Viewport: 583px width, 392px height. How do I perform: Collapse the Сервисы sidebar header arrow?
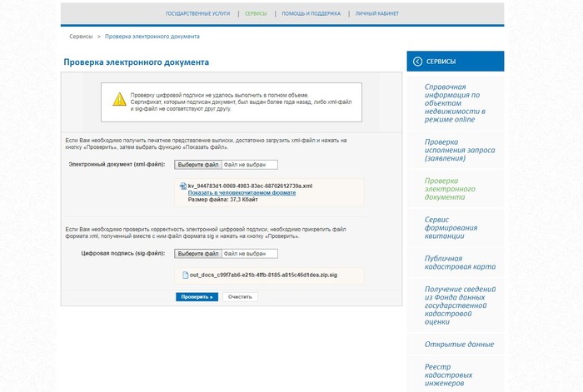pyautogui.click(x=417, y=61)
